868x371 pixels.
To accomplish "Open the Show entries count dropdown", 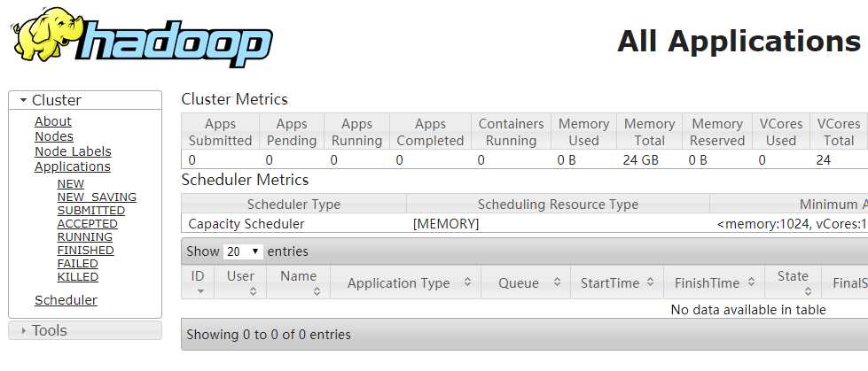I will [244, 251].
